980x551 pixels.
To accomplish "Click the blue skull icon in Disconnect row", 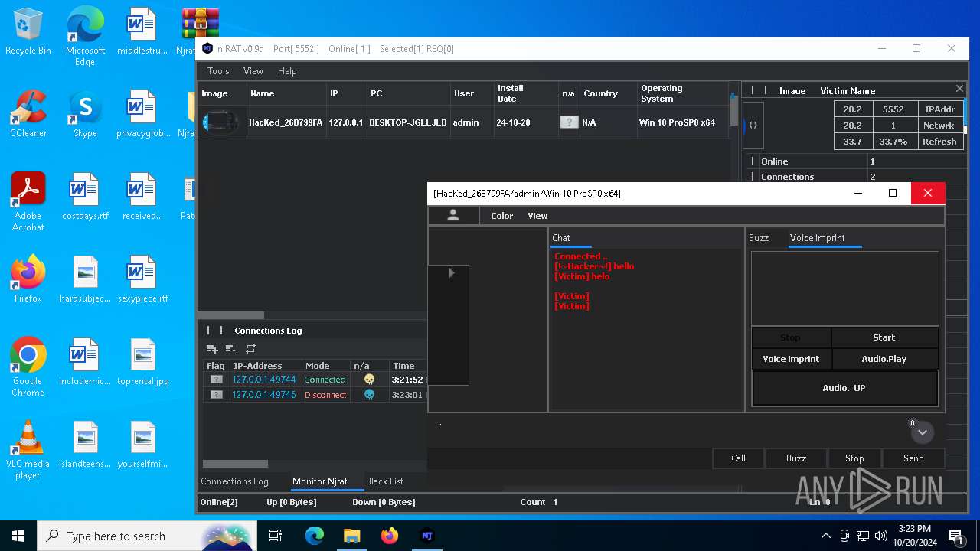I will click(x=369, y=395).
